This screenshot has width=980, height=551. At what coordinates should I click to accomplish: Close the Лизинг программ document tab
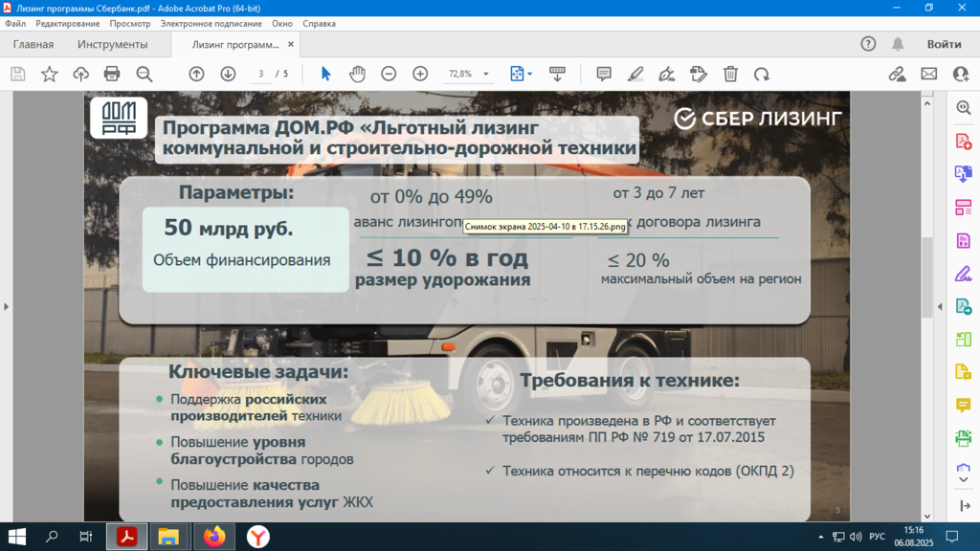(x=291, y=44)
